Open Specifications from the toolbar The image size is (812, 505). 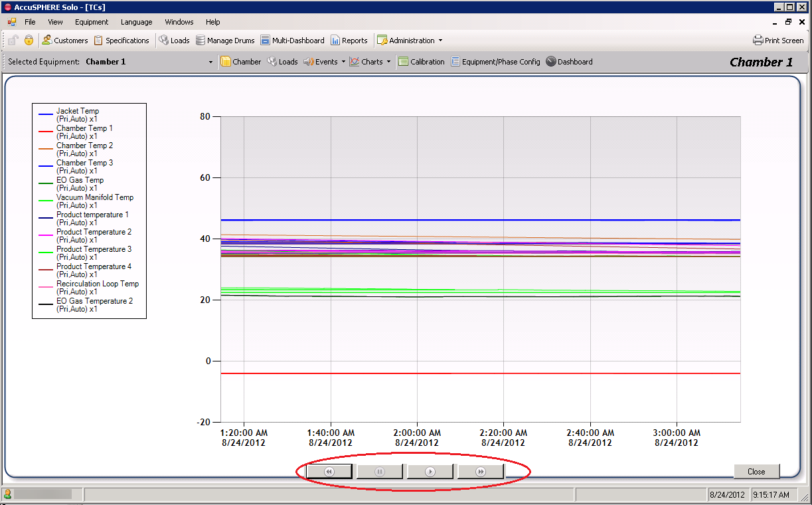(122, 41)
